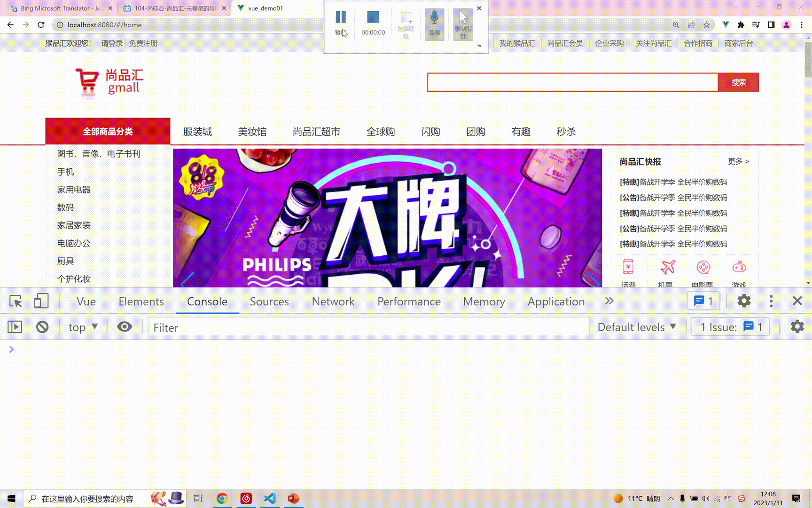Viewport: 812px width, 508px height.
Task: Toggle the live expression eye icon
Action: click(x=124, y=327)
